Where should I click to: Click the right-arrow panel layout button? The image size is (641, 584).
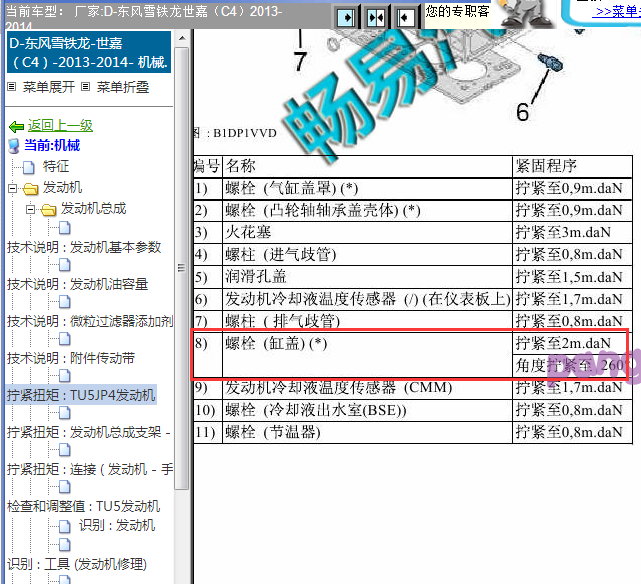coord(346,17)
